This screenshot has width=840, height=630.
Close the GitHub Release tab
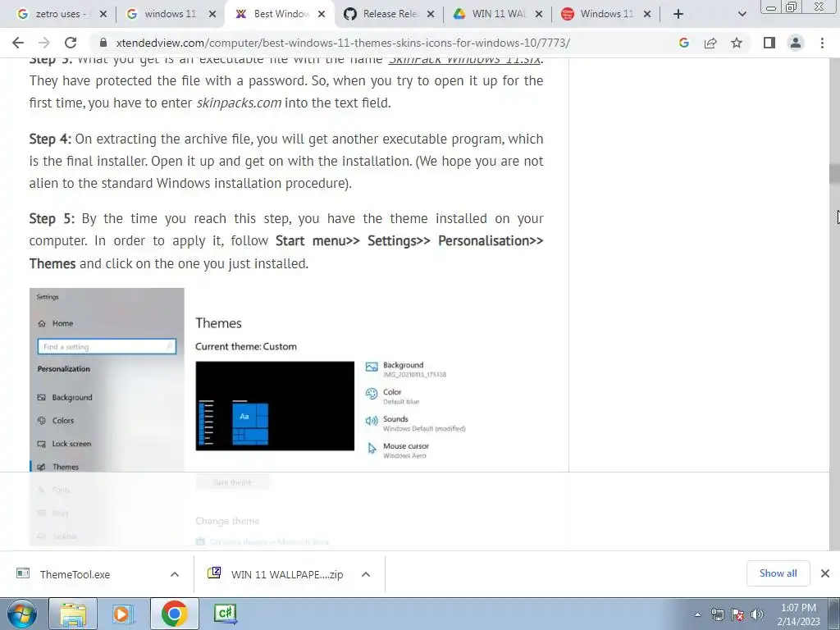tap(430, 14)
